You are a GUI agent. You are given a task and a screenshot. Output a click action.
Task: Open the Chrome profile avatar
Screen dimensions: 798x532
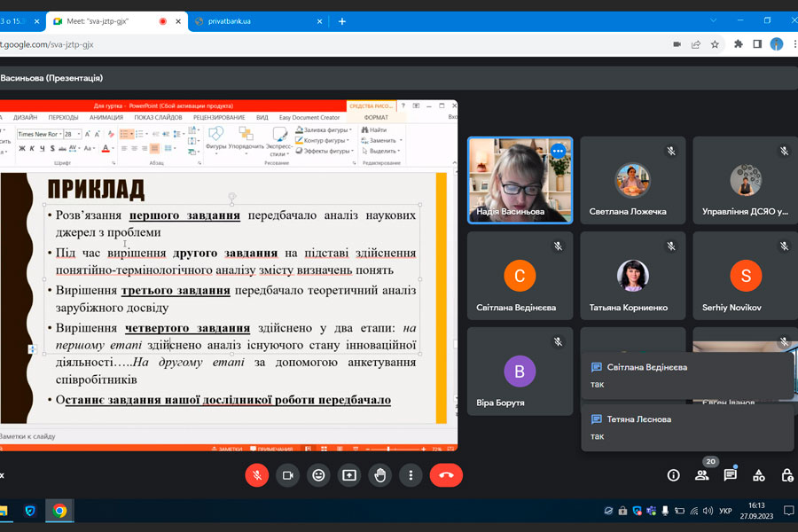coord(777,44)
